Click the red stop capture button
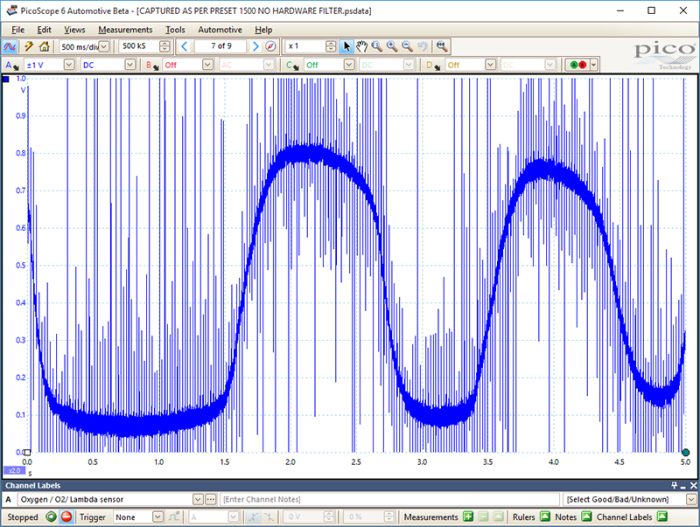The width and height of the screenshot is (700, 527). tap(67, 517)
